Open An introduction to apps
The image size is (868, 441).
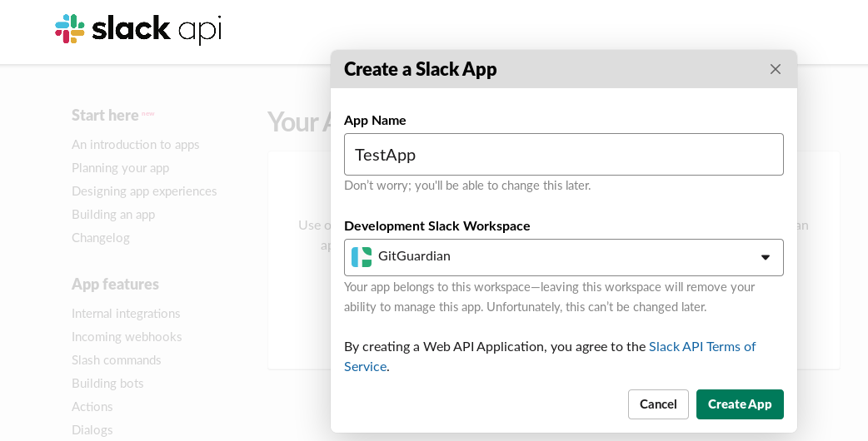pyautogui.click(x=135, y=145)
